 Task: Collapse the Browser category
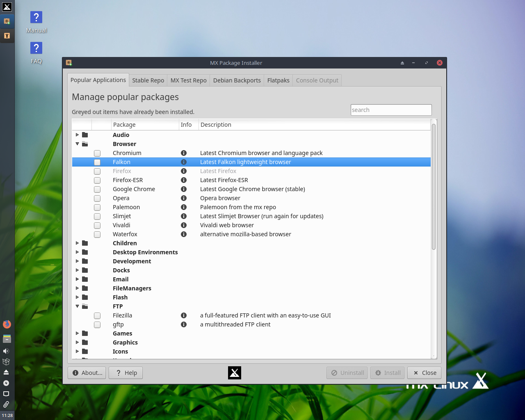pos(77,144)
